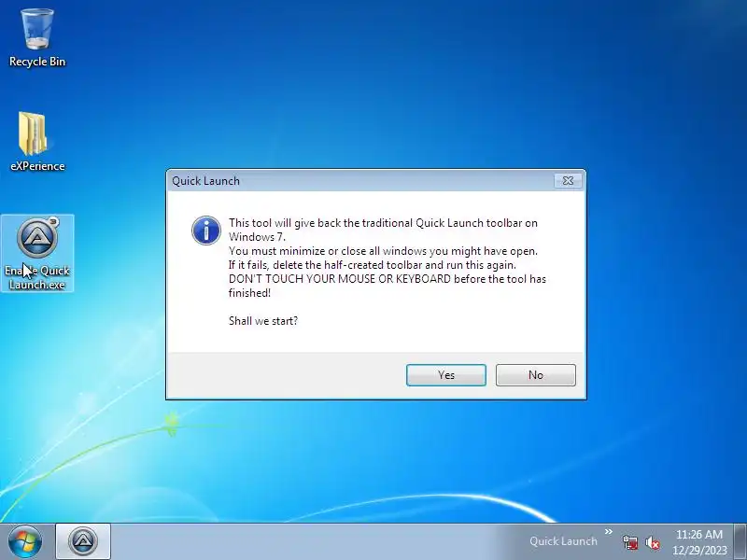Click the taskbar clock showing 11:26 AM
The image size is (747, 560).
tap(699, 542)
